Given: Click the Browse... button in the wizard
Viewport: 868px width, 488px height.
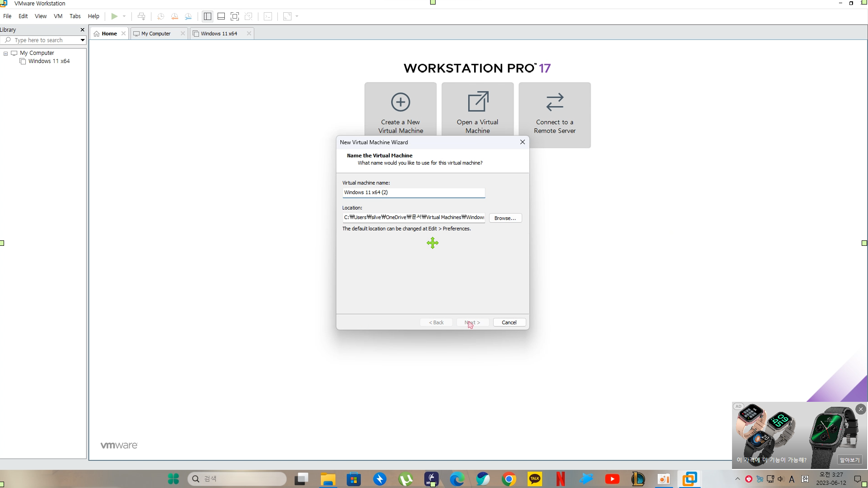Looking at the screenshot, I should [x=505, y=218].
